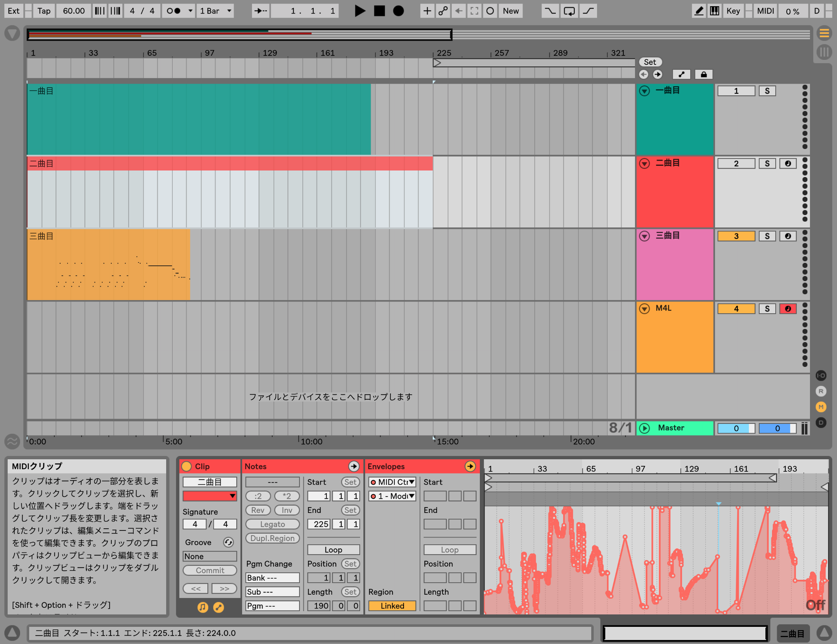Toggle the Mixer section M show button

coord(821,407)
